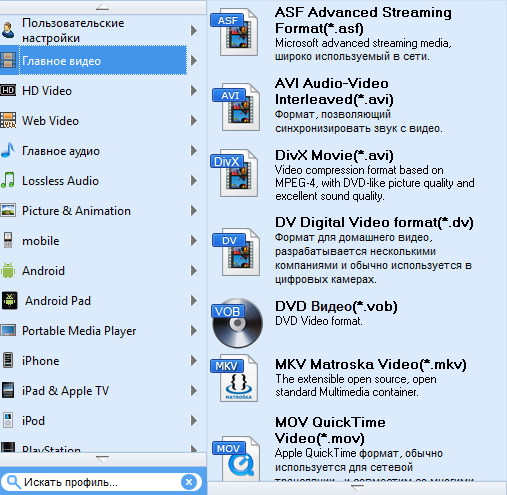The height and width of the screenshot is (495, 507).
Task: Click category list scroll-up arrow bar
Action: (x=103, y=7)
